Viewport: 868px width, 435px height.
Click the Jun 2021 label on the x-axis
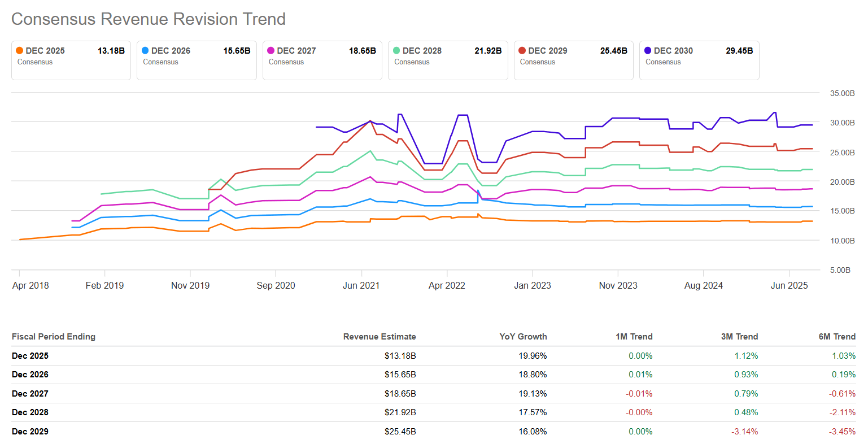coord(361,286)
